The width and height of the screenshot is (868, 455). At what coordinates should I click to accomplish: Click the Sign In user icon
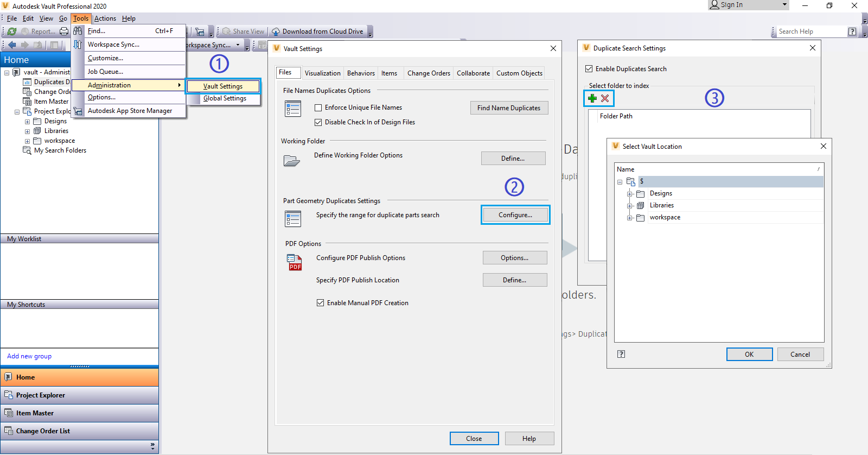click(714, 5)
